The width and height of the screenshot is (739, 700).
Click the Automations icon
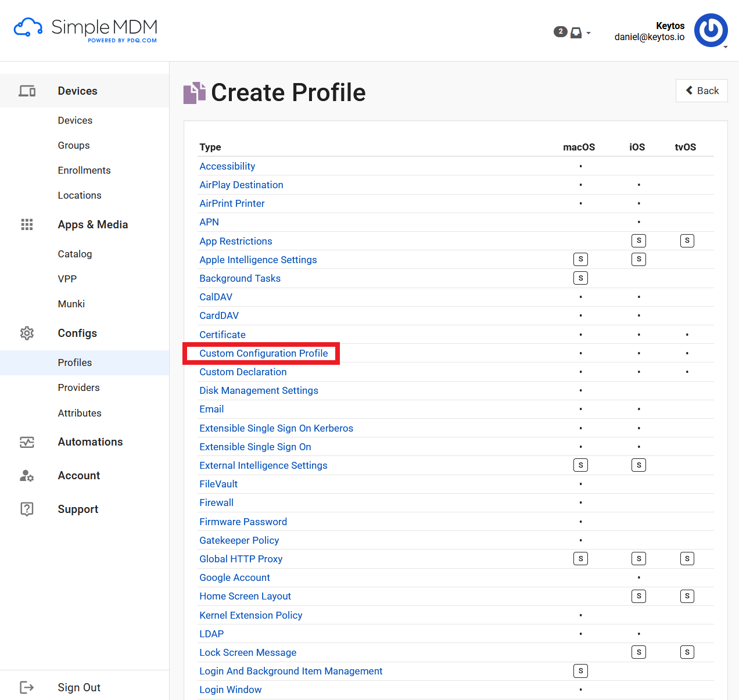pyautogui.click(x=27, y=442)
